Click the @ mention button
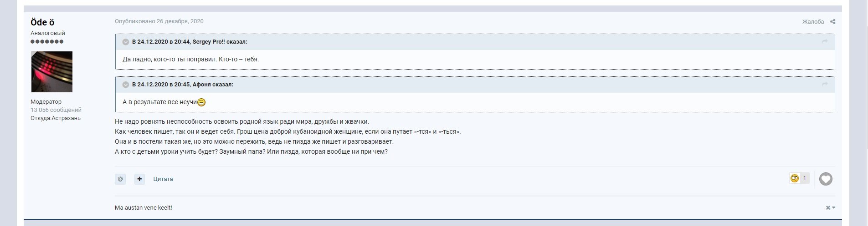This screenshot has height=226, width=868. [120, 179]
